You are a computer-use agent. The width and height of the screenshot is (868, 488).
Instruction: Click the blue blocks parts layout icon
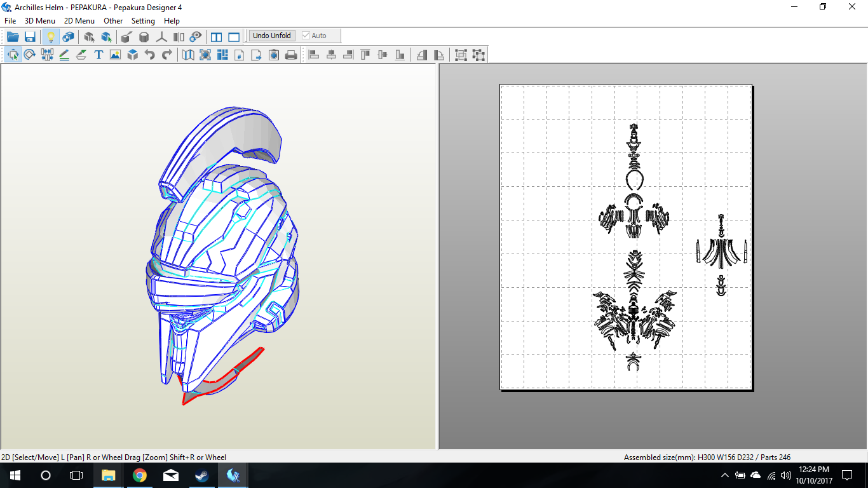pos(222,55)
